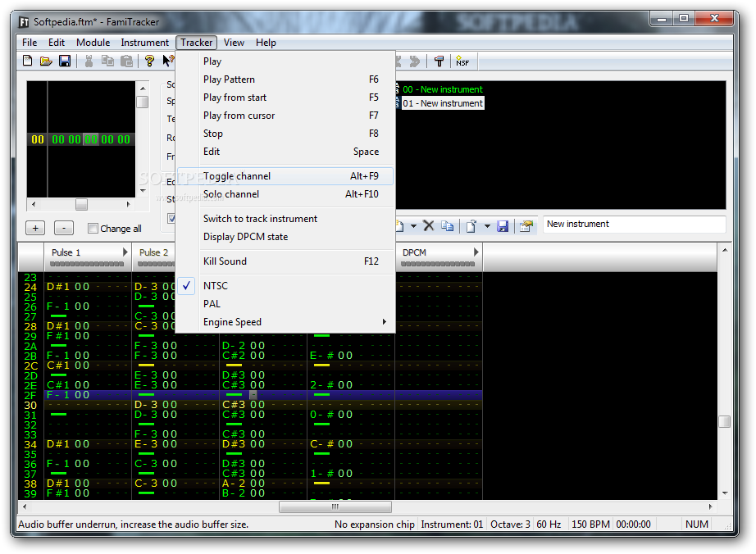Open dropdown arrow next to new instrument
This screenshot has width=756, height=554.
(x=414, y=225)
